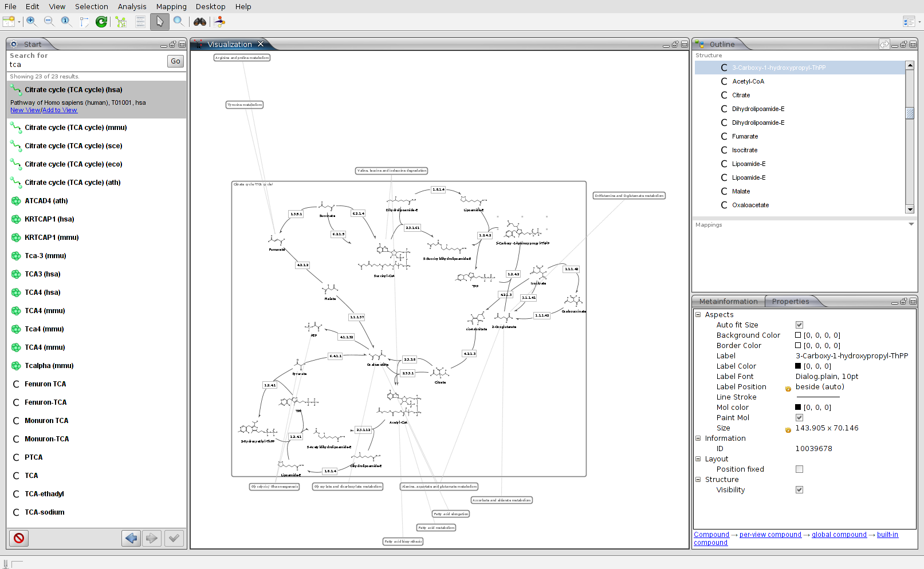Open the Analysis menu
This screenshot has width=924, height=569.
[132, 6]
